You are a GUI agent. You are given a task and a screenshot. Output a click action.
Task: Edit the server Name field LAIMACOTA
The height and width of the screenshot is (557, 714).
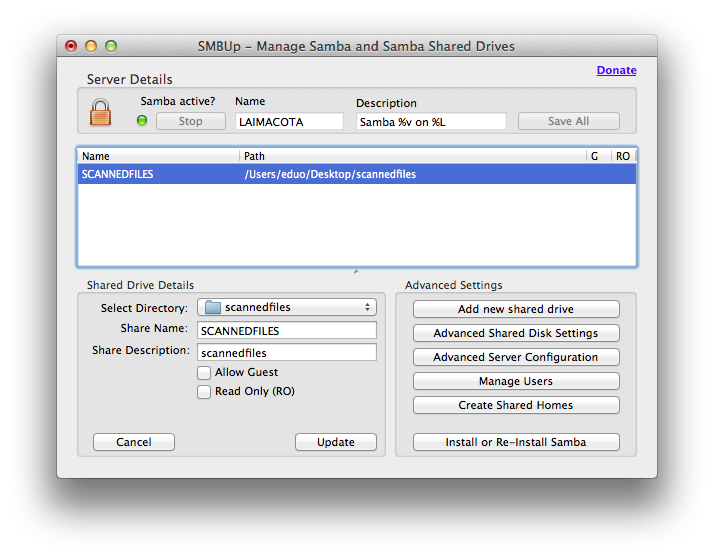coord(289,122)
